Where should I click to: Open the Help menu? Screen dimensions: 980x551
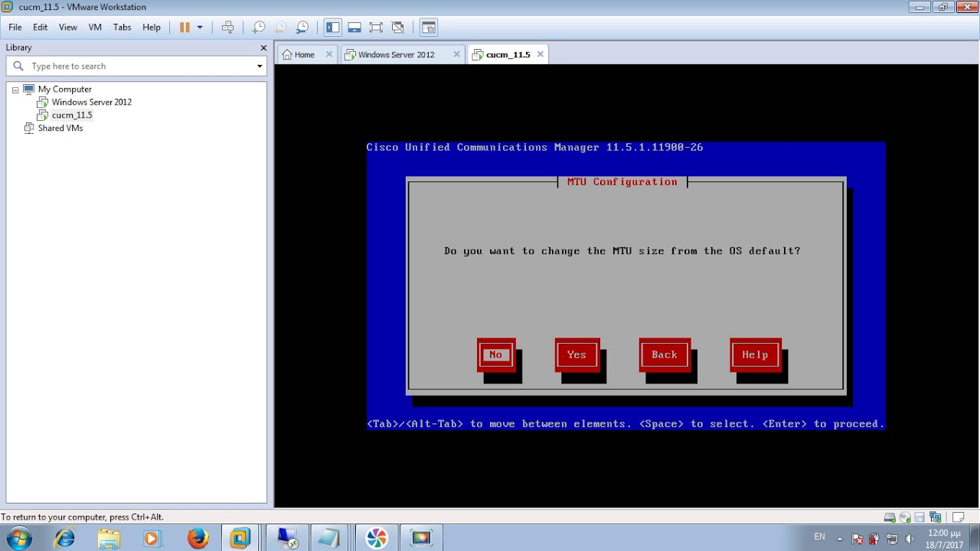(152, 27)
